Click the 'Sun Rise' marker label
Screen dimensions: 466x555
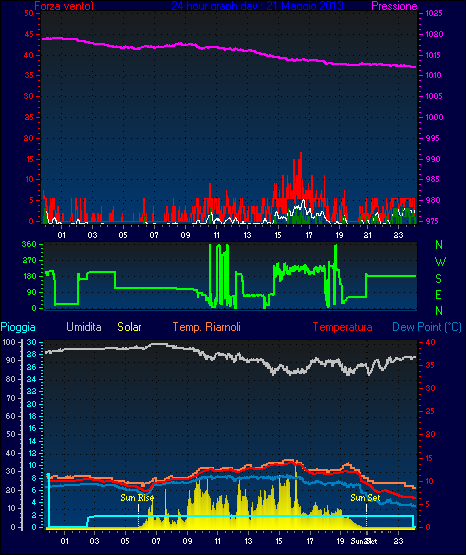point(137,498)
